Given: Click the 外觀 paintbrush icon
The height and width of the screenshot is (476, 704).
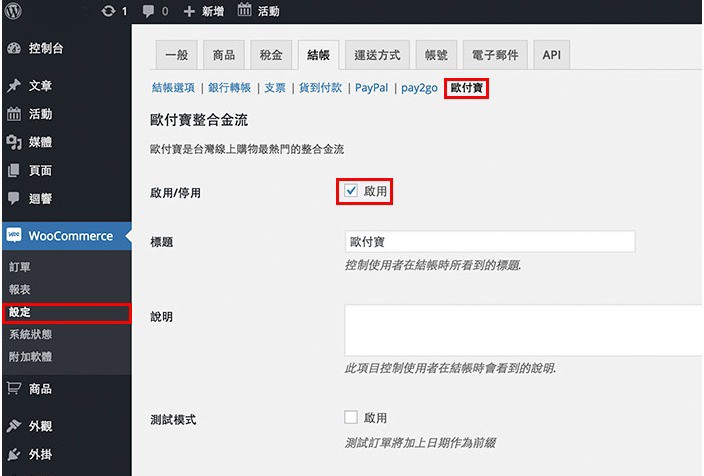Looking at the screenshot, I should [x=14, y=426].
